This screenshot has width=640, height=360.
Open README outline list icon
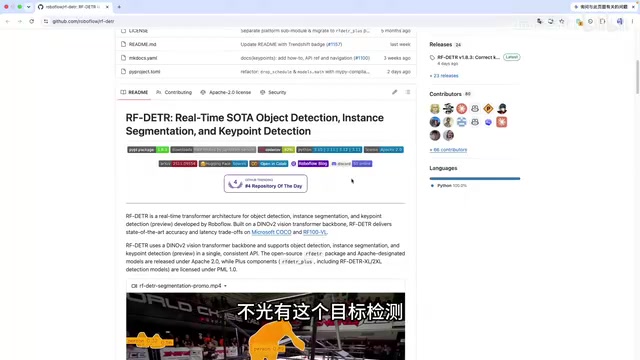tap(408, 92)
